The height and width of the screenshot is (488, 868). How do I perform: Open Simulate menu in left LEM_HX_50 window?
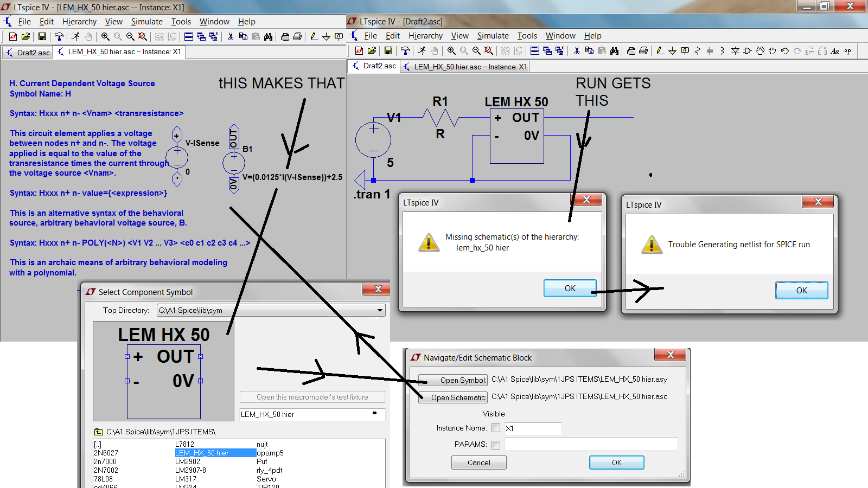146,22
